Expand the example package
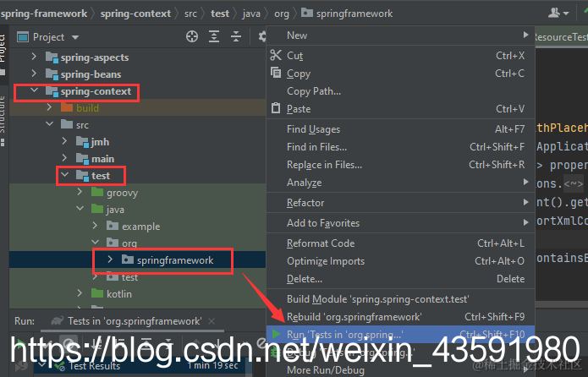This screenshot has width=588, height=377. pos(95,226)
